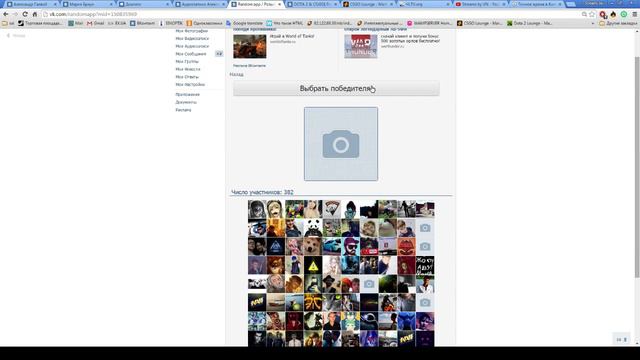Open the doge dog avatar participant
640x360 pixels.
click(x=313, y=247)
